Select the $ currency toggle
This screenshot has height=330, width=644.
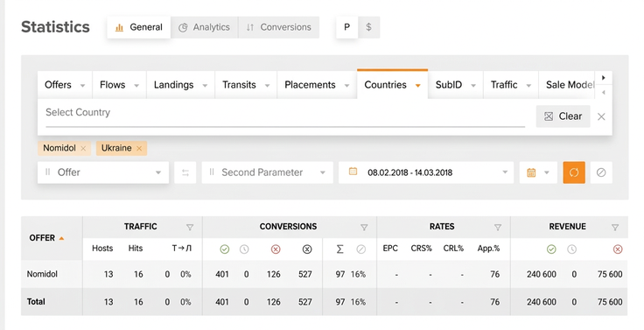pos(368,27)
